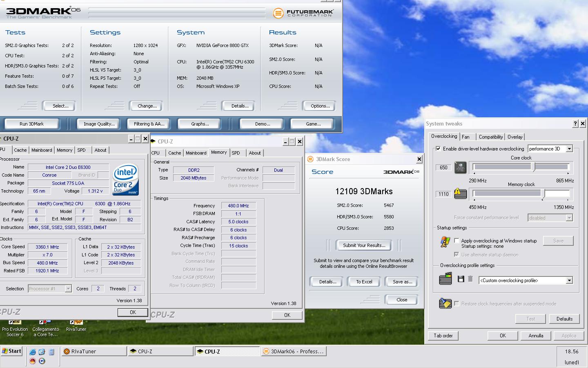Viewport: 588px width, 368px height.
Task: Click Demo button in 3DMark06
Action: click(263, 124)
